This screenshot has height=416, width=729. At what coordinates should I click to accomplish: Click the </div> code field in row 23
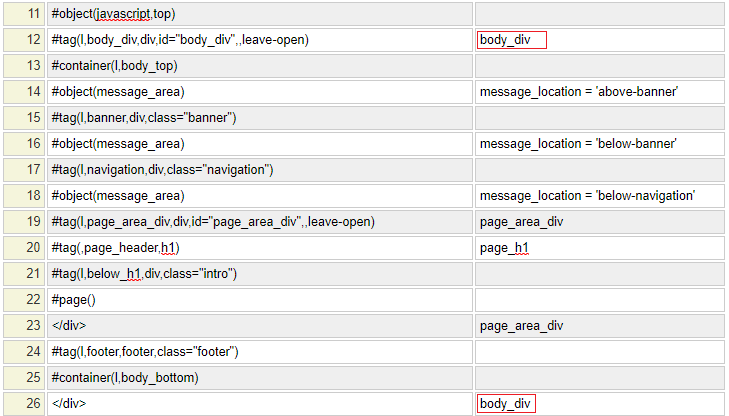click(258, 326)
